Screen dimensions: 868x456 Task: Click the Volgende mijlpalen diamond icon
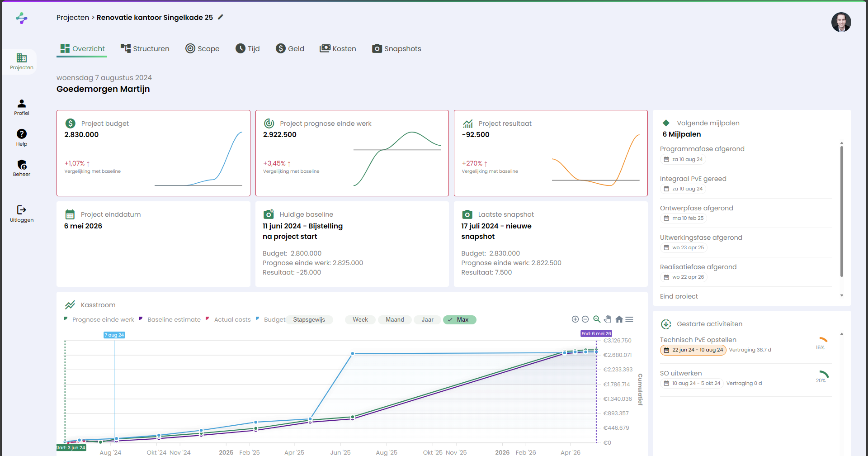point(666,123)
